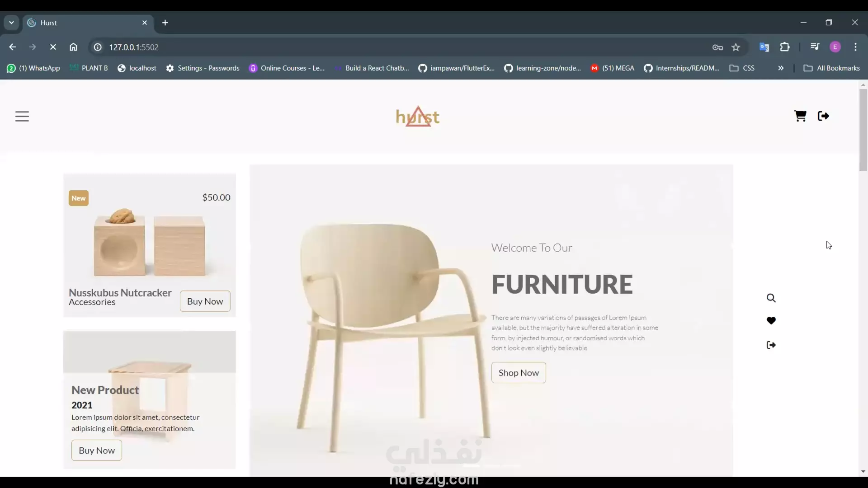
Task: Open the Extensions puzzle icon
Action: pos(785,47)
